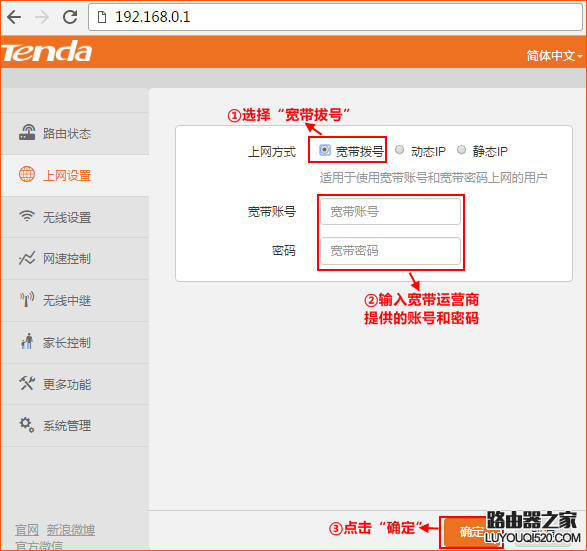Click the antenna icon beside 无线中继

27,299
